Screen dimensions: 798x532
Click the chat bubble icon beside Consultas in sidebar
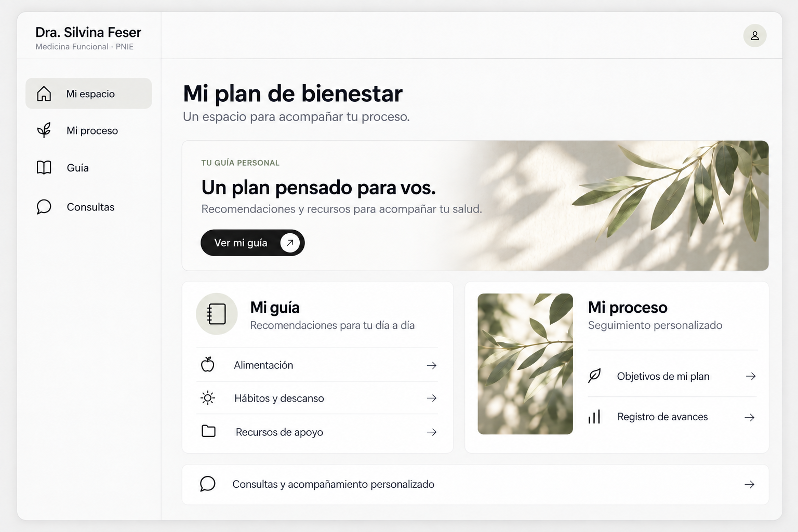coord(44,207)
